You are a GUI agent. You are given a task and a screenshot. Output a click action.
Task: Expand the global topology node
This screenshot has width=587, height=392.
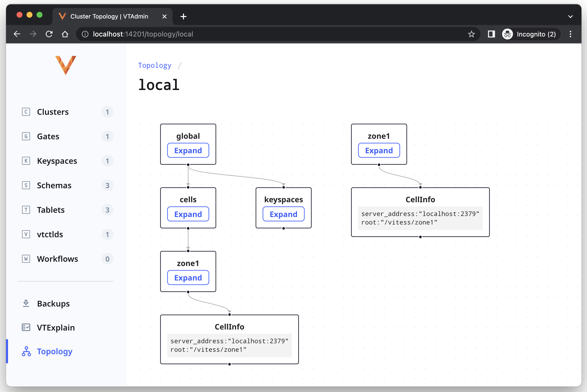coord(188,150)
